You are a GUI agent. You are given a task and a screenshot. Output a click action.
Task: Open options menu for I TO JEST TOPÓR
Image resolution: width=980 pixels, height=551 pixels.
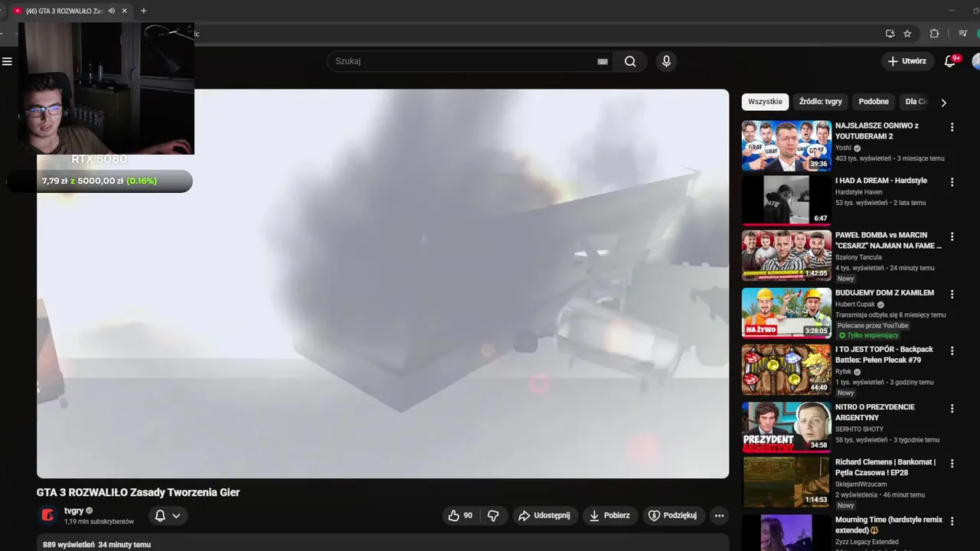coord(952,350)
